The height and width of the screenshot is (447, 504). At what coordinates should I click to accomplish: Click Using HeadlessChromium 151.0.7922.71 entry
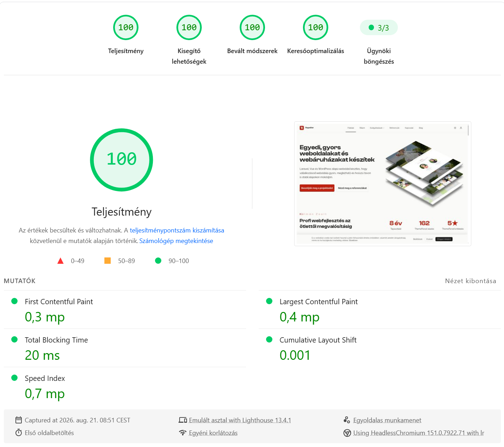(419, 433)
